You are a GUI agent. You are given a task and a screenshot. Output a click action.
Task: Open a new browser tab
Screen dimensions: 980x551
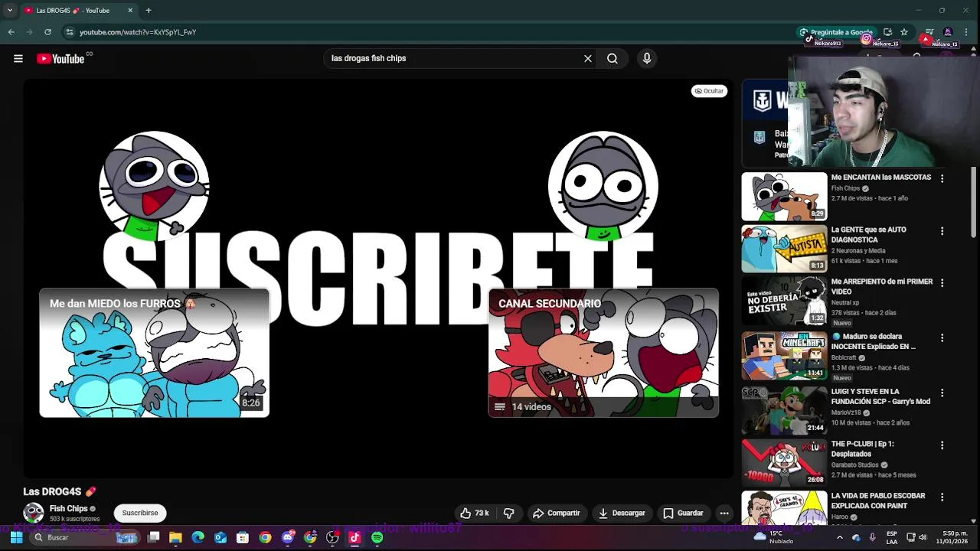149,11
